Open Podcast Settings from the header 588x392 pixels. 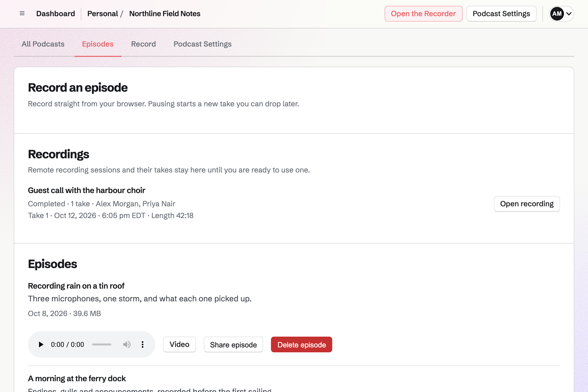(x=501, y=13)
